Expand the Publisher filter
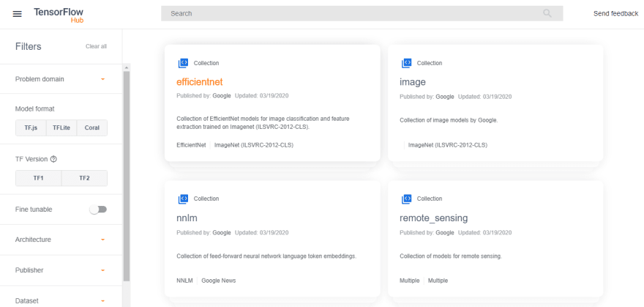The width and height of the screenshot is (644, 307). click(x=61, y=270)
